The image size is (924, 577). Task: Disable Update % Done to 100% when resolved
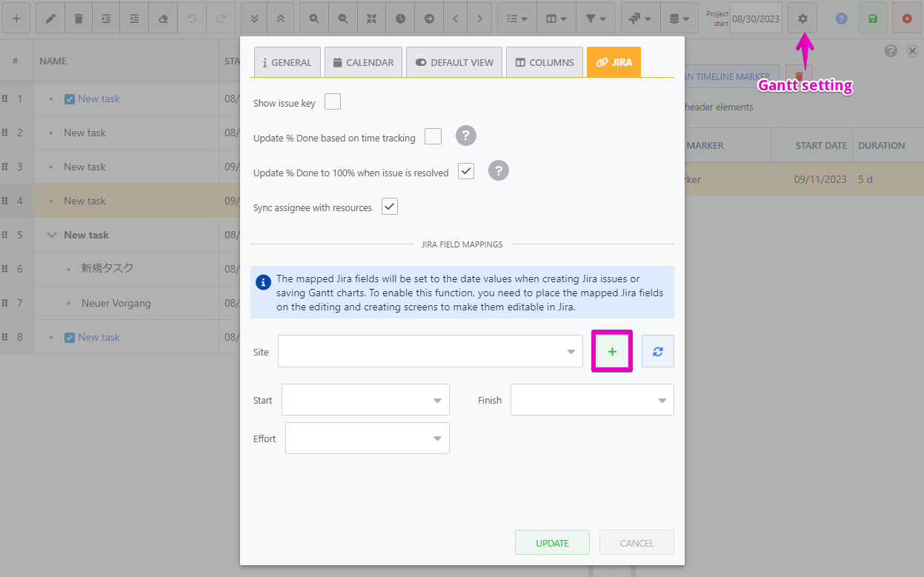(x=466, y=171)
